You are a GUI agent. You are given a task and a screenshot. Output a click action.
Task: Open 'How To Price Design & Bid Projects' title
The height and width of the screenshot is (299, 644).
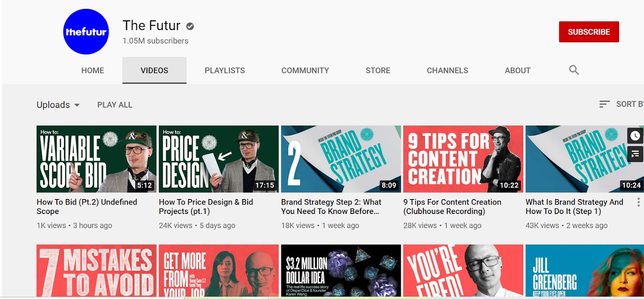tap(206, 207)
